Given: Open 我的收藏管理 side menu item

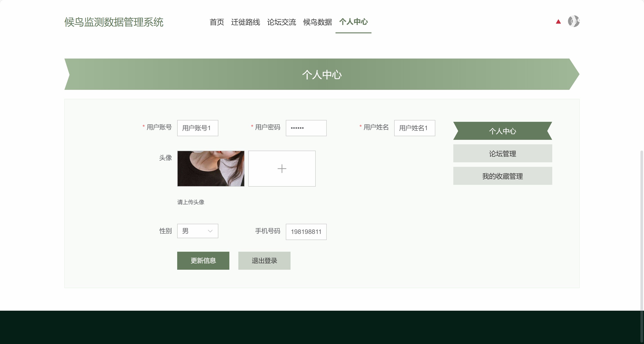Looking at the screenshot, I should coord(503,176).
